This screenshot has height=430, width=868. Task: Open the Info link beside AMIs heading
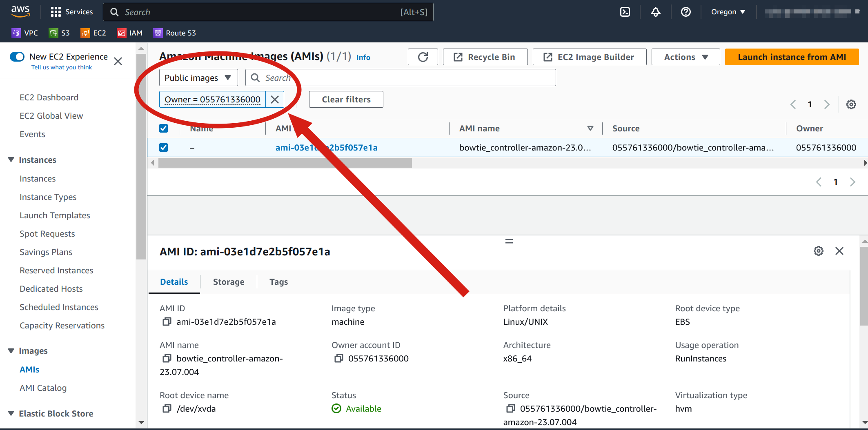[363, 58]
